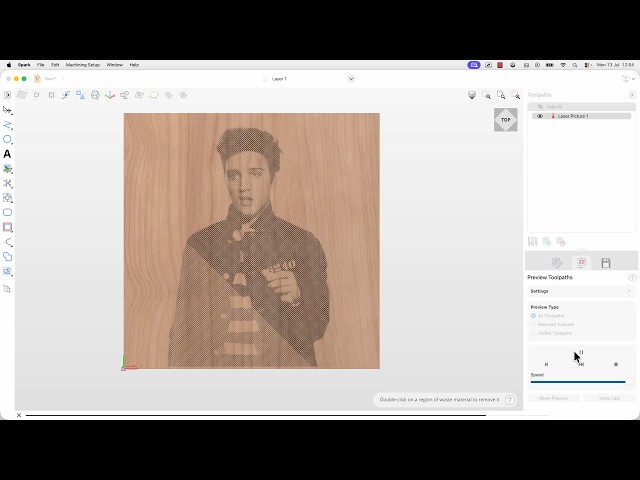
Task: Select the Text tool (bold A)
Action: (x=7, y=154)
